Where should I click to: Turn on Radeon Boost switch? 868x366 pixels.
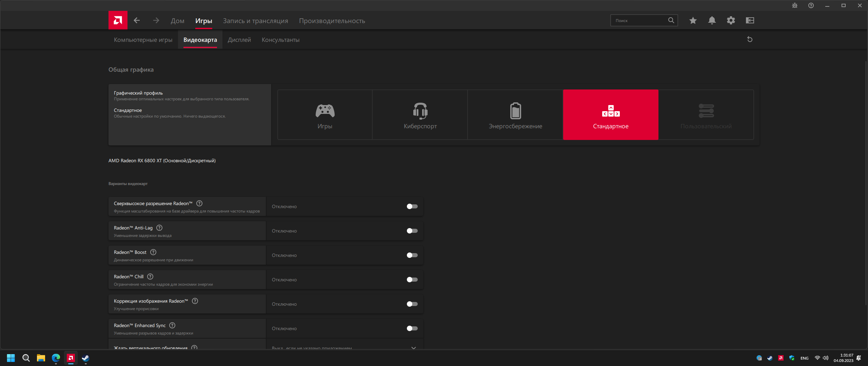click(412, 255)
